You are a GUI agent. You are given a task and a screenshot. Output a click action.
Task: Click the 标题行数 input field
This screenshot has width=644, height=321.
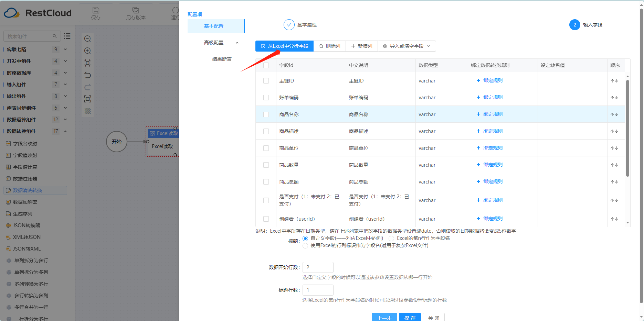tap(318, 290)
